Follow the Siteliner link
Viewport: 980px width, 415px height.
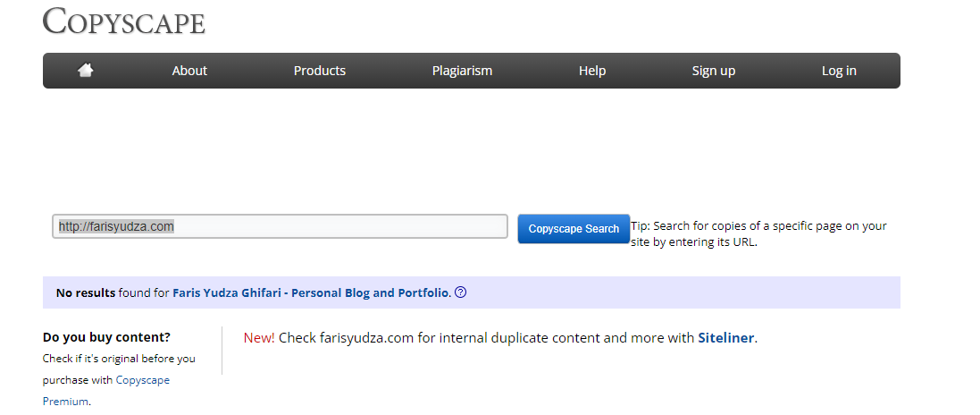click(x=726, y=338)
